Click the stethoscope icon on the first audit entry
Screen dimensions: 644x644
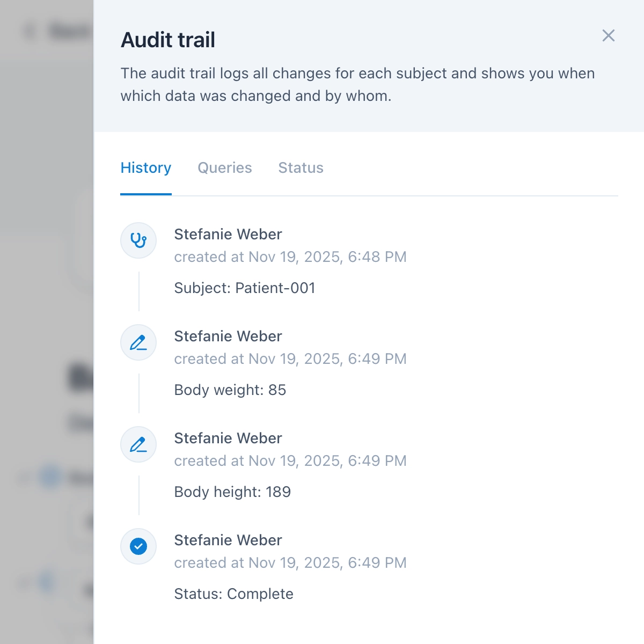tap(138, 240)
